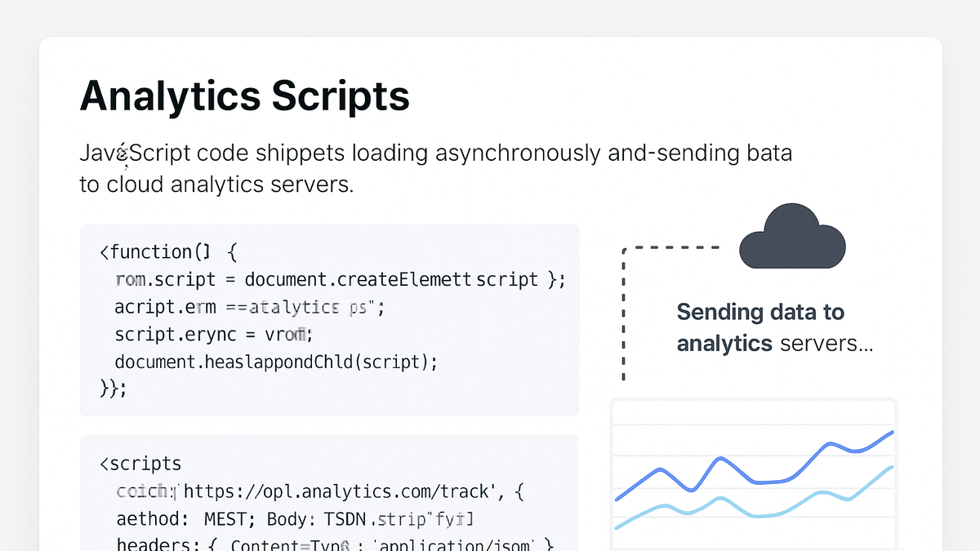This screenshot has width=980, height=551.
Task: Select the Analytics Scripts heading
Action: (x=244, y=96)
